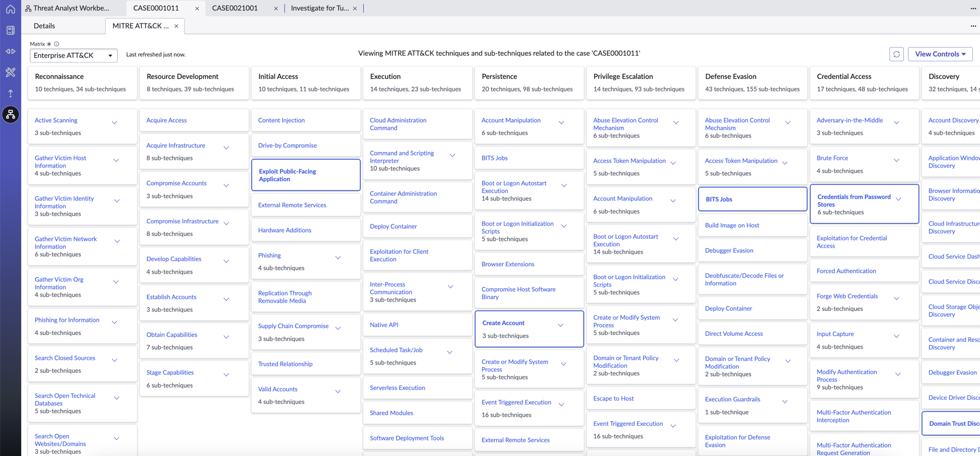The image size is (980, 456).
Task: Expand Credentials from Password Stores chevron
Action: point(898,199)
